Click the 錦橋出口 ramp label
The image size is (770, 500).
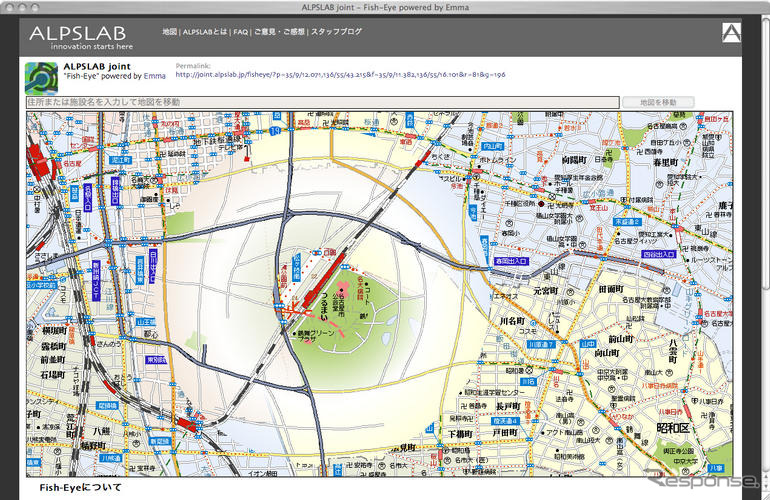115,191
